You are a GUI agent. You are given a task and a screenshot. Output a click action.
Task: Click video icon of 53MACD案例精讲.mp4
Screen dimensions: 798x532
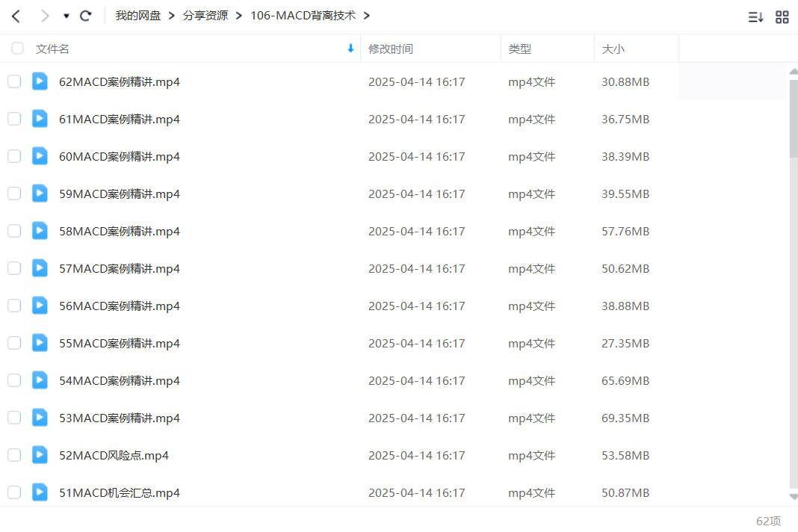pyautogui.click(x=40, y=418)
